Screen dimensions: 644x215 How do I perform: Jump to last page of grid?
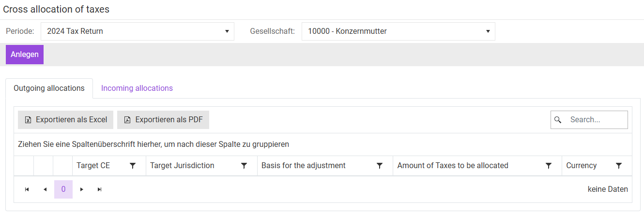[100, 189]
